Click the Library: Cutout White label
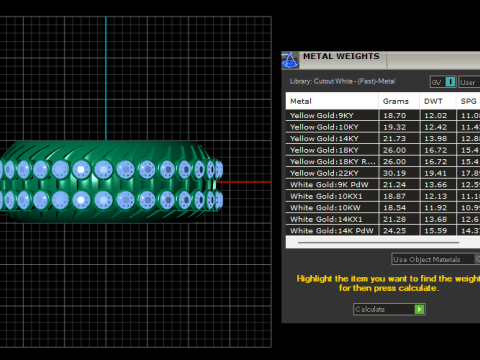Screen dimensions: 480x360 (x=342, y=81)
